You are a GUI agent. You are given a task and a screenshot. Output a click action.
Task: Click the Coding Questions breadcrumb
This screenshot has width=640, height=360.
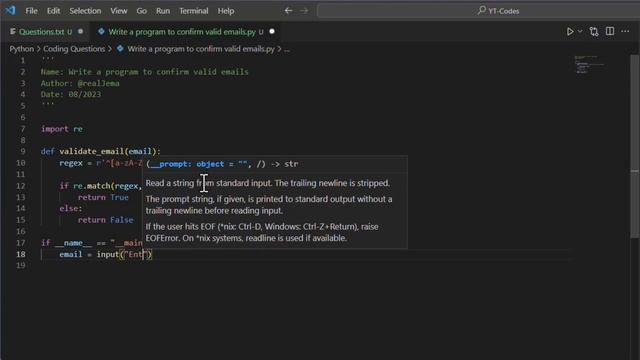pos(74,49)
